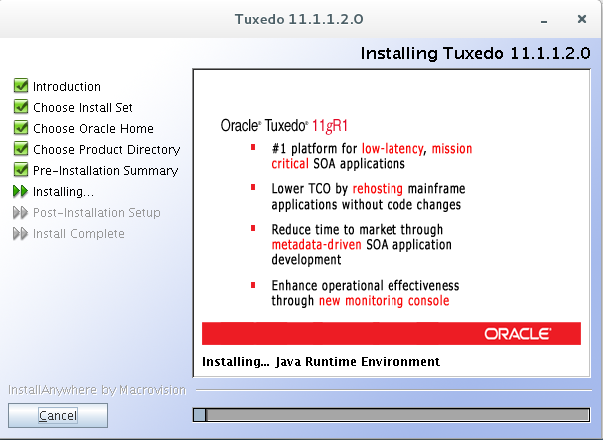
Task: Click the gray arrow icon beside Install Complete
Action: click(20, 233)
